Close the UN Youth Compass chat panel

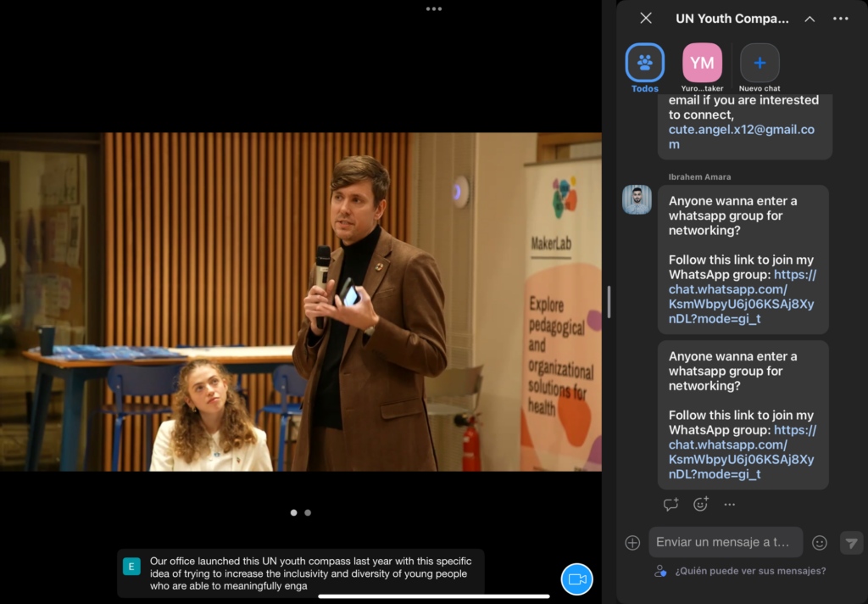tap(646, 19)
